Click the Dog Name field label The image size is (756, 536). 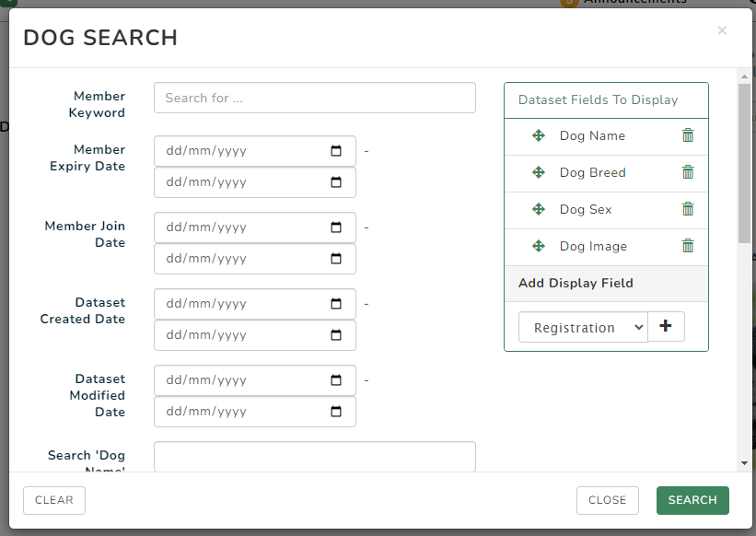point(592,136)
